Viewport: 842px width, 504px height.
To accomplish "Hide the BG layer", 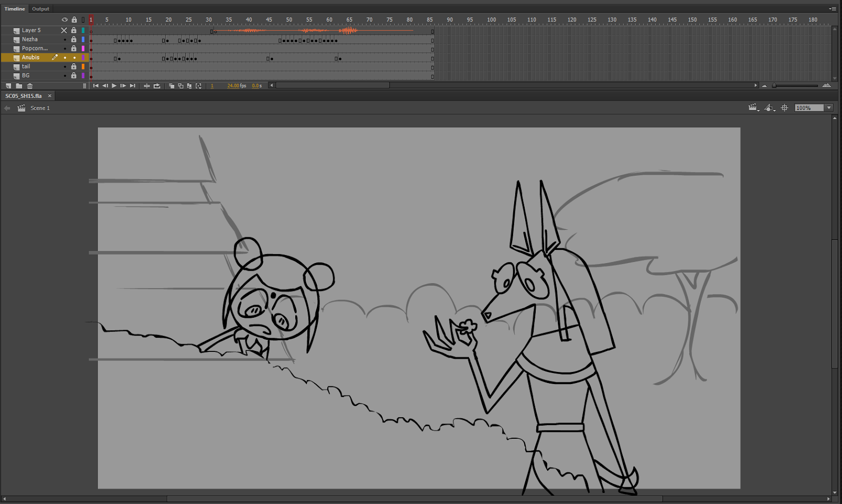I will tap(65, 76).
